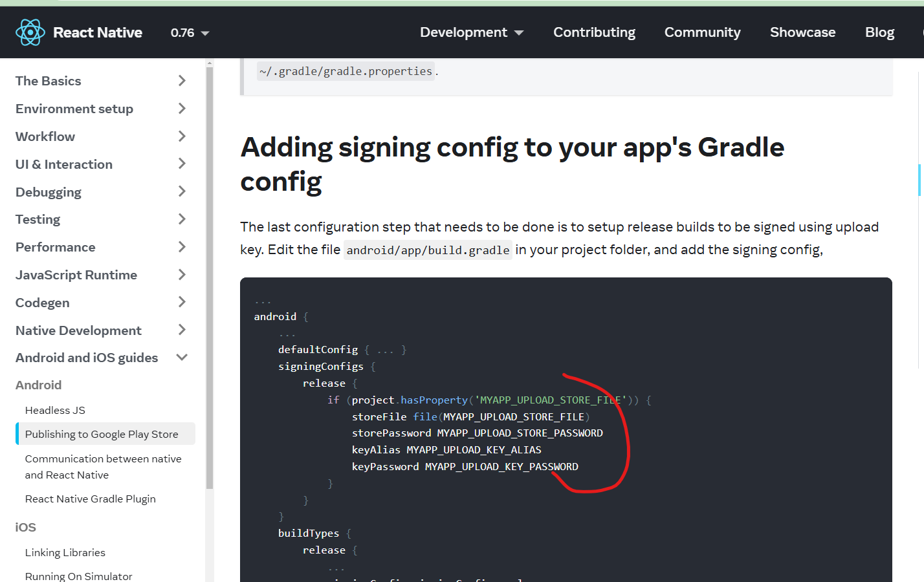Screen dimensions: 924x582
Task: Open Communication between native and React Native
Action: (x=104, y=466)
